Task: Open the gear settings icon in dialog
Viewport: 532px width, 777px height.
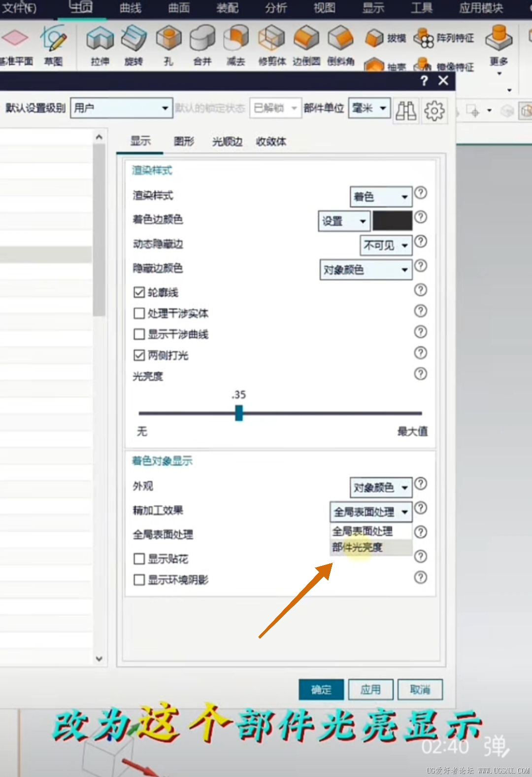Action: pos(434,110)
